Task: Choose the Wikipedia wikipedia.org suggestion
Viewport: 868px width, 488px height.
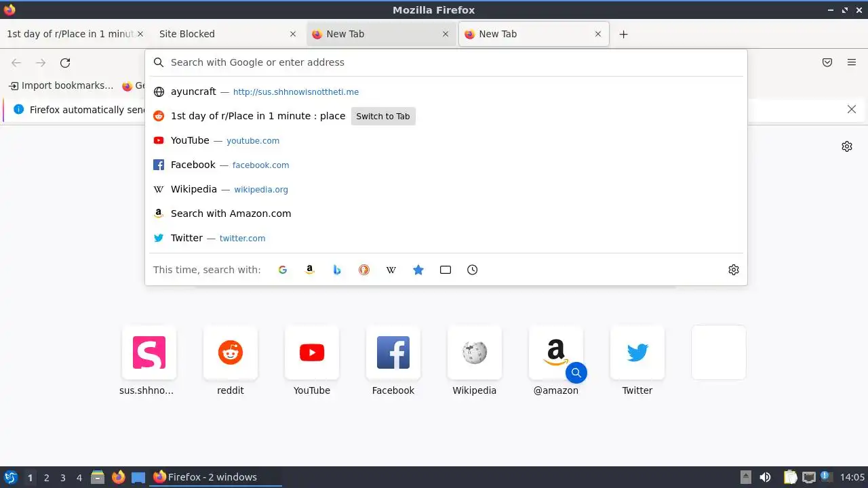Action: [x=446, y=189]
